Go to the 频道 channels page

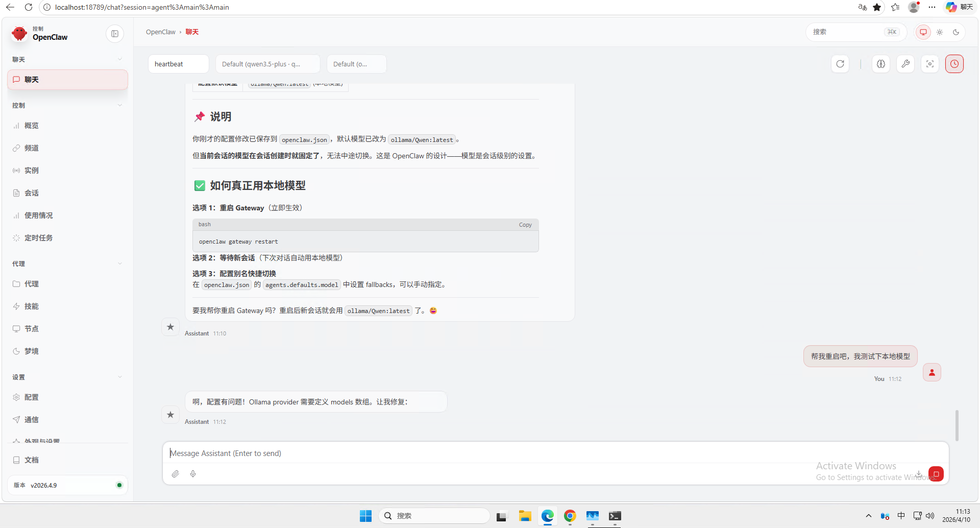(67, 148)
